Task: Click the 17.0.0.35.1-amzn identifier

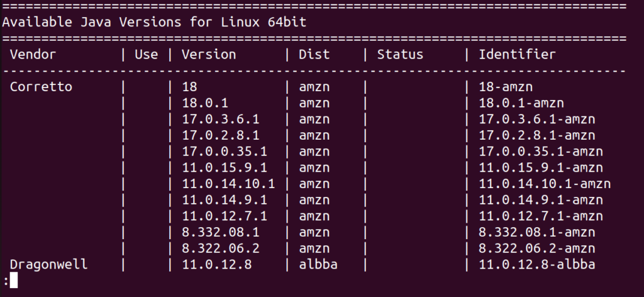Action: (x=541, y=152)
